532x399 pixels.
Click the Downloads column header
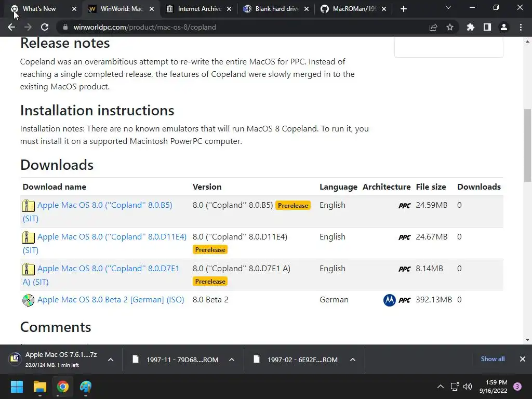[478, 187]
